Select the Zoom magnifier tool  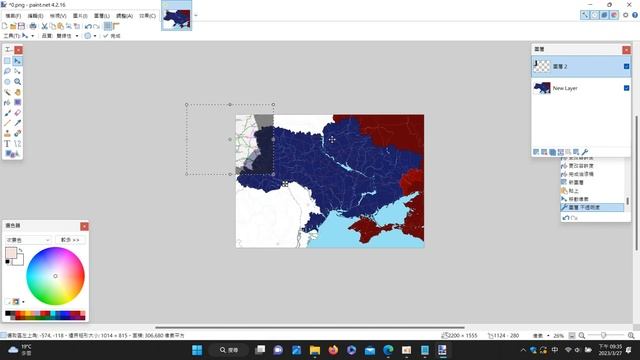[18, 82]
